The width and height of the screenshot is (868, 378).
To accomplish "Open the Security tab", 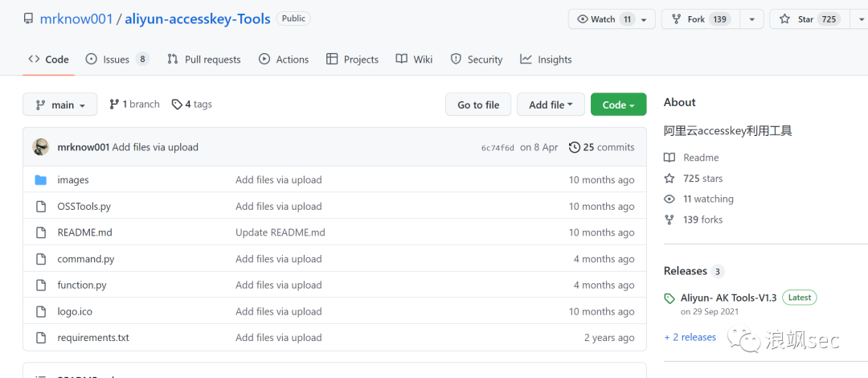I will point(476,60).
